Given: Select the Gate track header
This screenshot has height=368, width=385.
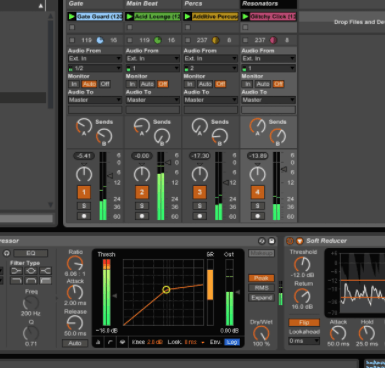Looking at the screenshot, I should point(95,4).
